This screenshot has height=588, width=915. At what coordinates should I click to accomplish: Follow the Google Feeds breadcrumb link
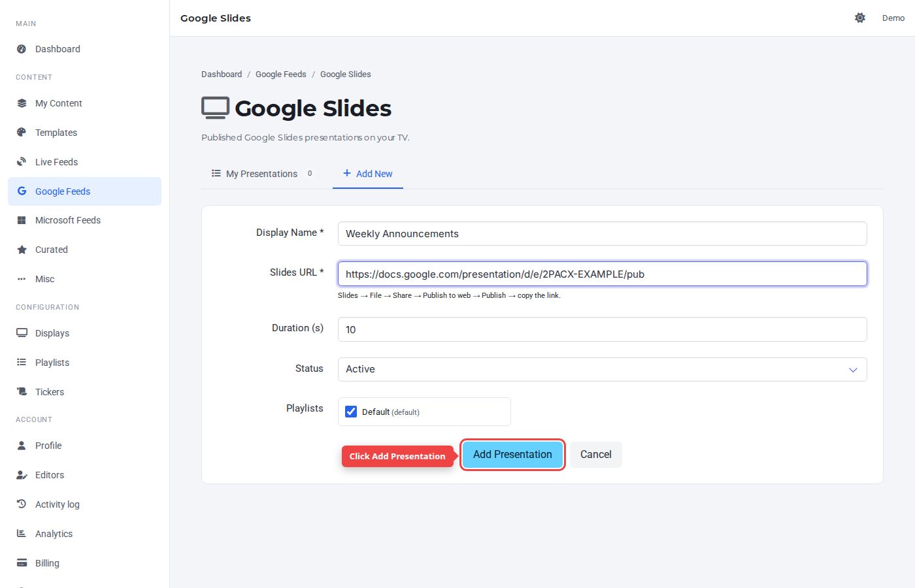pos(281,74)
